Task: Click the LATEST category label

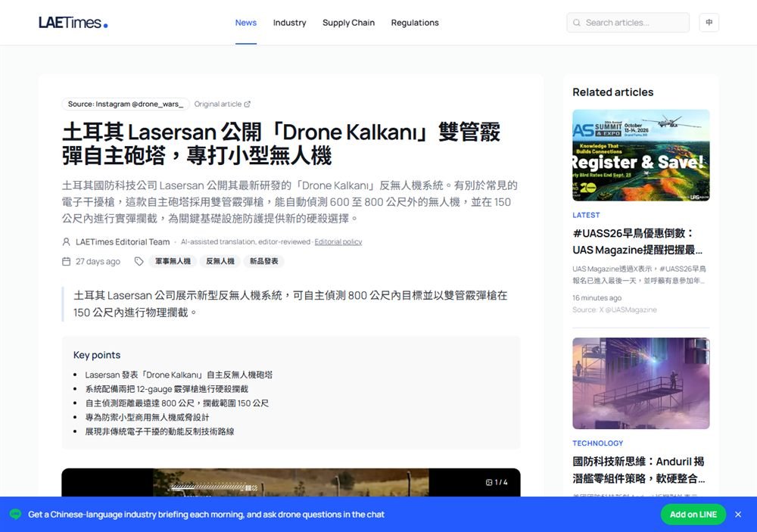Action: click(x=586, y=216)
